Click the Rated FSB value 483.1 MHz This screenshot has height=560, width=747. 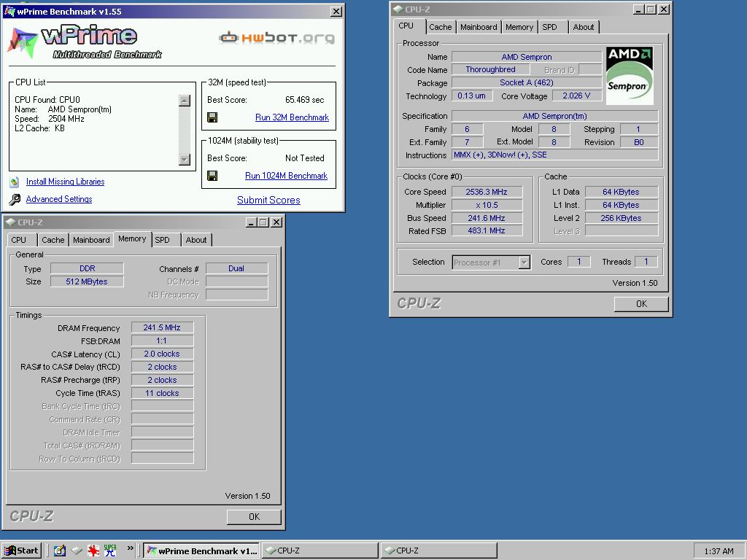(x=487, y=230)
